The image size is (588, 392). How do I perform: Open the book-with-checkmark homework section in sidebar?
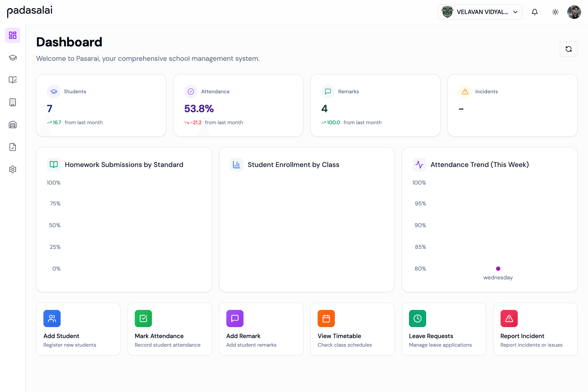[x=12, y=80]
